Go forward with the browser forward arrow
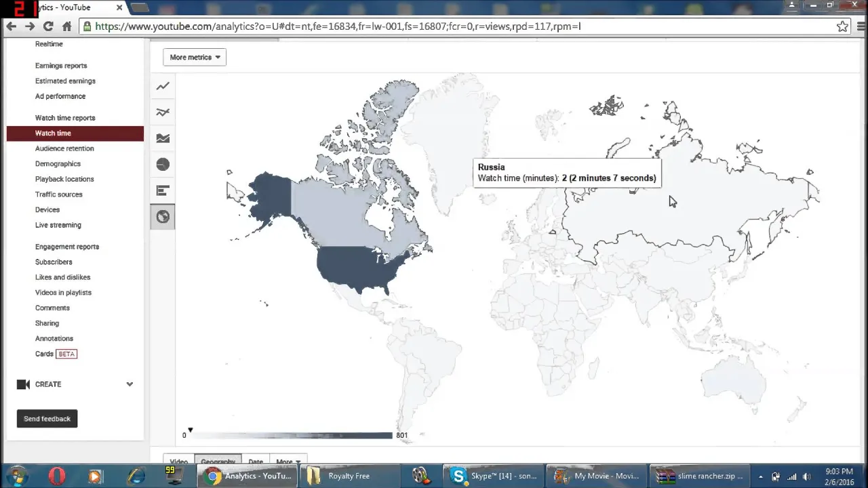868x488 pixels. [x=29, y=26]
